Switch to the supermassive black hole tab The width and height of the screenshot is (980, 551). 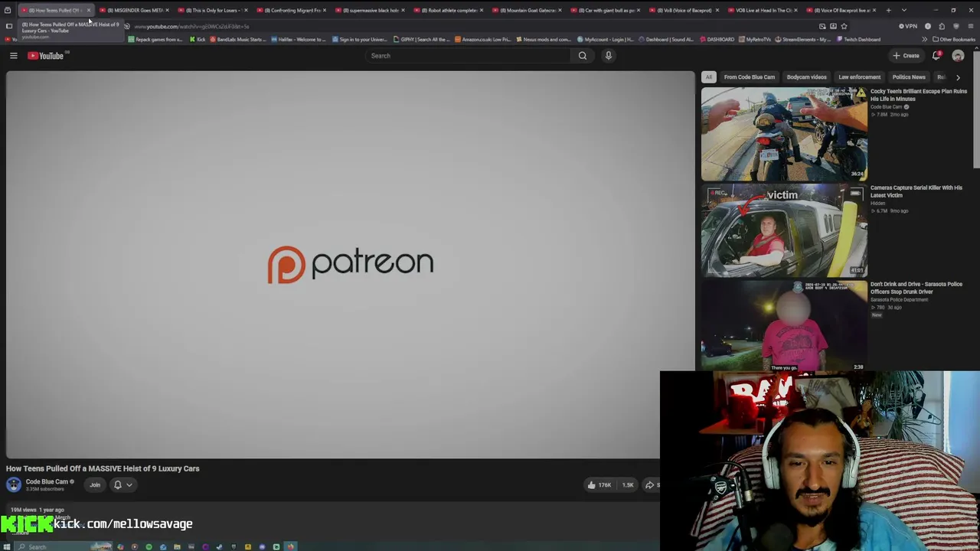click(371, 10)
